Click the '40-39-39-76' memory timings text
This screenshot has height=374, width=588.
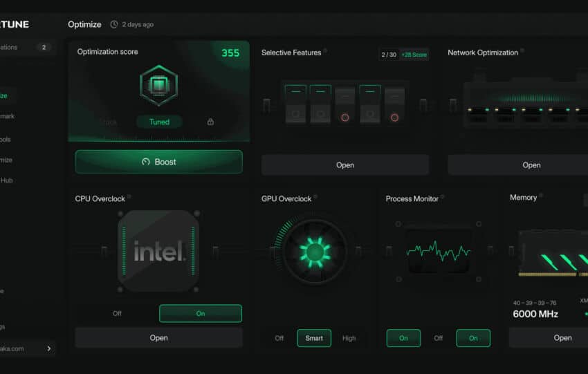tap(535, 303)
